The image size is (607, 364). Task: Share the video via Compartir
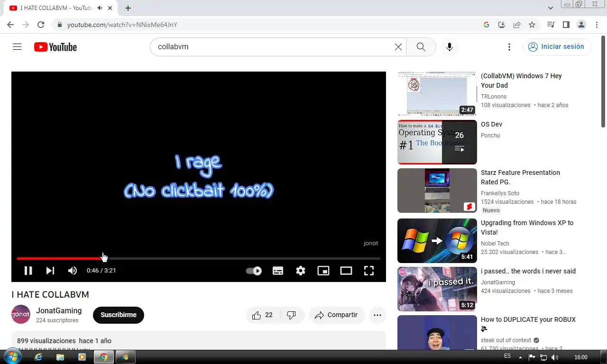pyautogui.click(x=336, y=315)
